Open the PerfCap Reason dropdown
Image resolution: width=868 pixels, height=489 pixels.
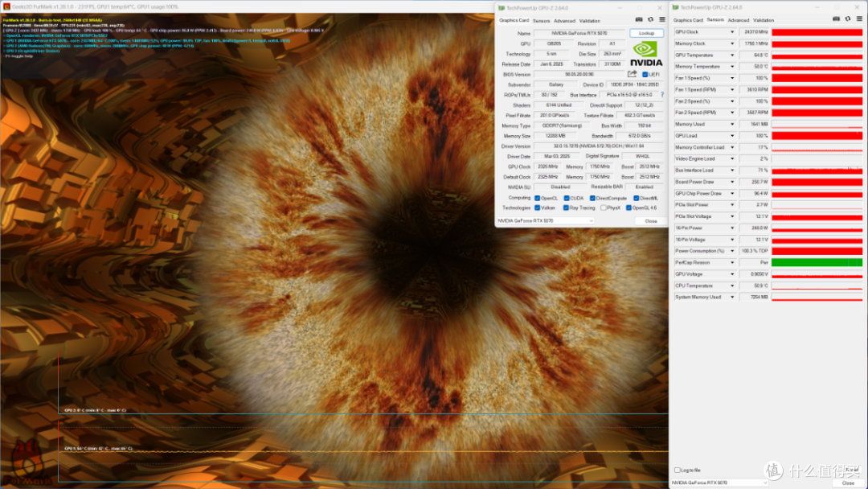[x=732, y=263]
